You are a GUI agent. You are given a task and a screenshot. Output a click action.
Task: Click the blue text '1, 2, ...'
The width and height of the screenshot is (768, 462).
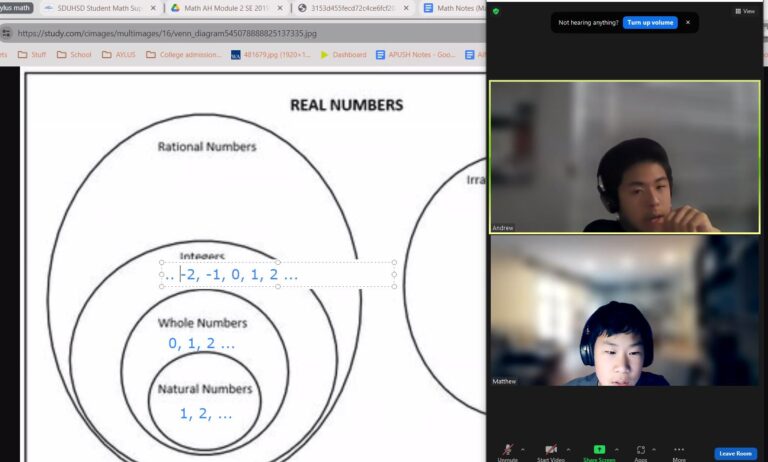[x=206, y=414]
